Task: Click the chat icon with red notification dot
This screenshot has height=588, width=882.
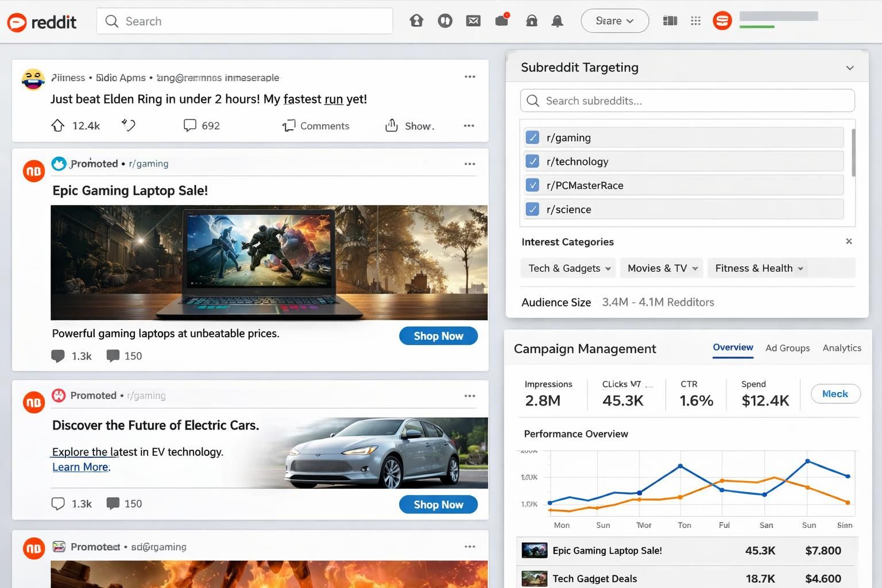Action: tap(502, 20)
